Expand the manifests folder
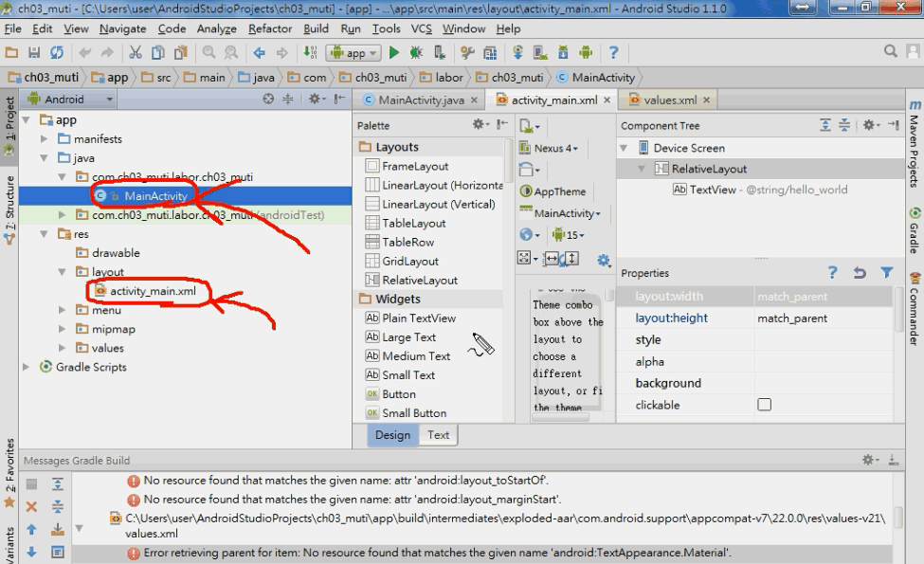924x564 pixels. (45, 139)
